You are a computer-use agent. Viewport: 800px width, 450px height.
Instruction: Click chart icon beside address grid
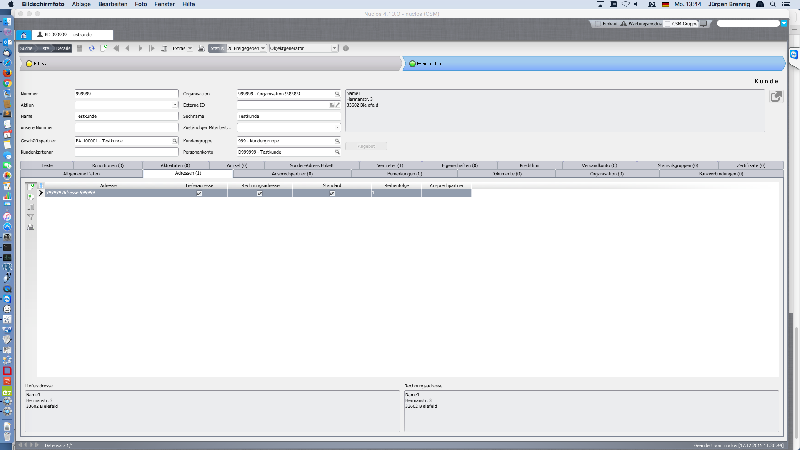[x=31, y=227]
